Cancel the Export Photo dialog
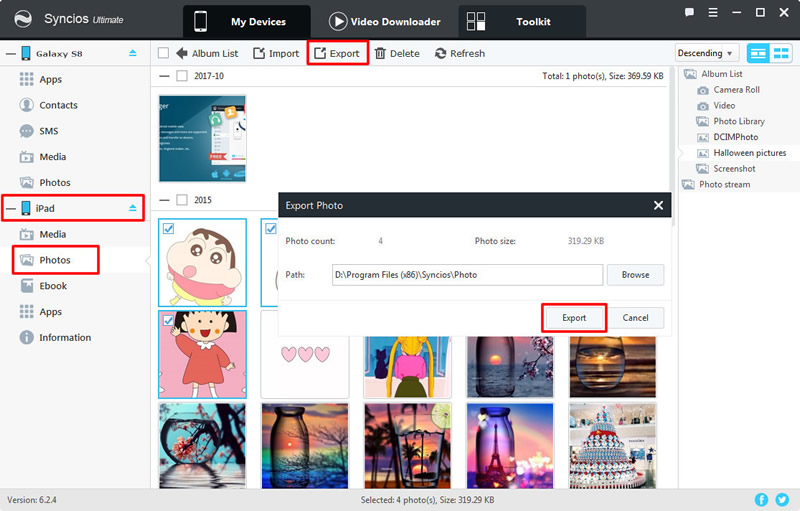 tap(635, 318)
